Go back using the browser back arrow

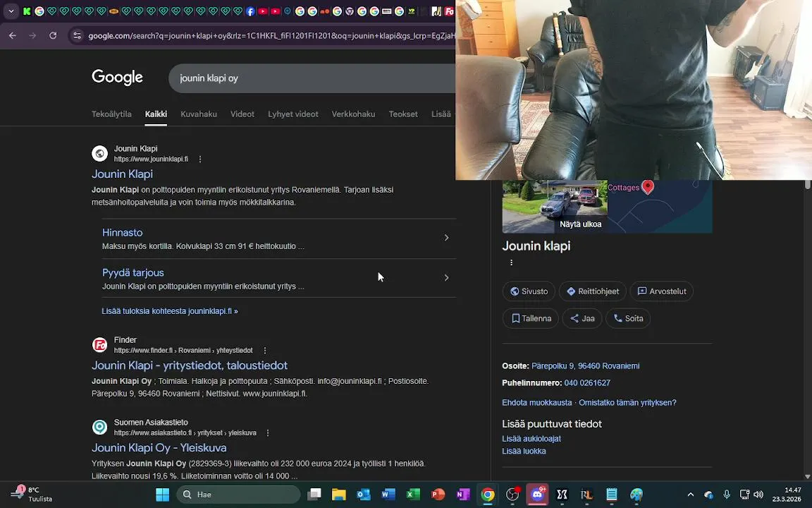[x=13, y=36]
